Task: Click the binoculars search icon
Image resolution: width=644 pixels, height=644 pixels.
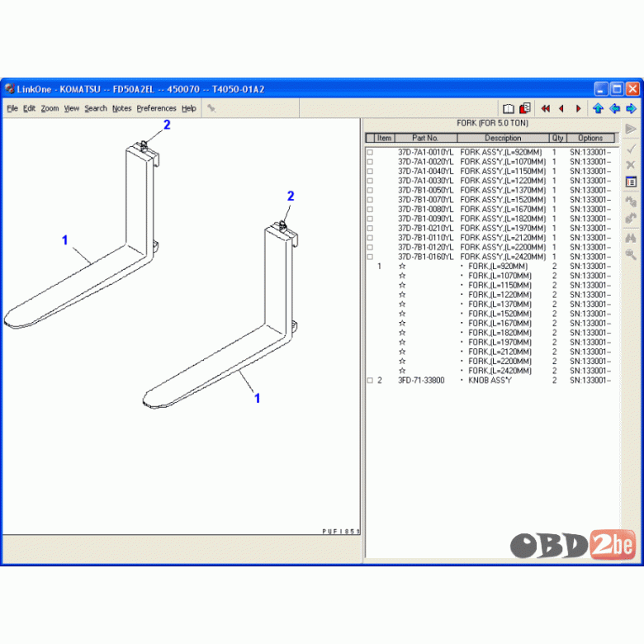Action: click(631, 238)
